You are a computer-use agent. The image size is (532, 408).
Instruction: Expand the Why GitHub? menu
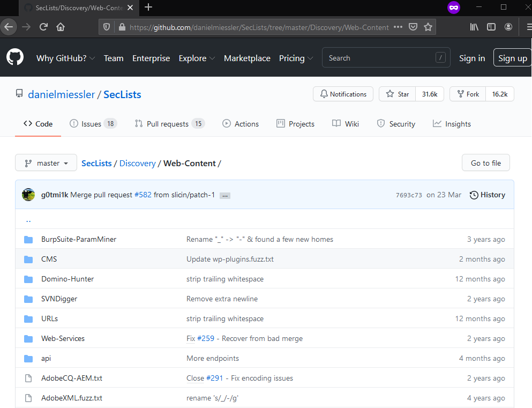coord(65,58)
